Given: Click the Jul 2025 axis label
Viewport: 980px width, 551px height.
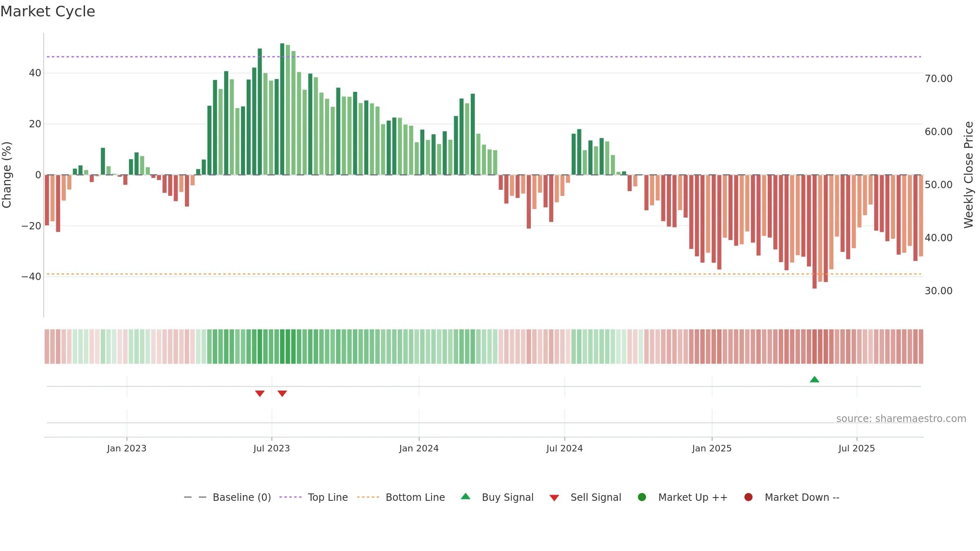Looking at the screenshot, I should 857,449.
